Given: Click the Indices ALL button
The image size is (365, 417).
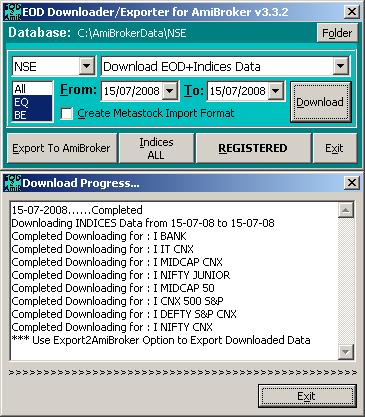Looking at the screenshot, I should [156, 148].
